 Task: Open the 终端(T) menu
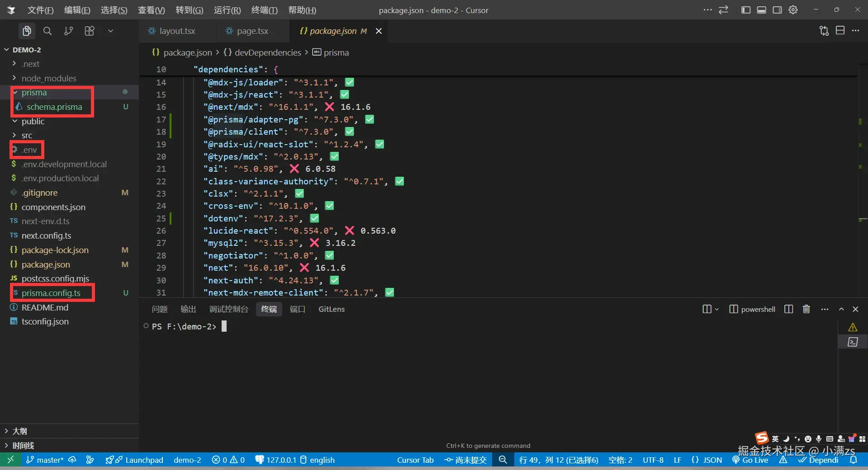click(x=264, y=10)
